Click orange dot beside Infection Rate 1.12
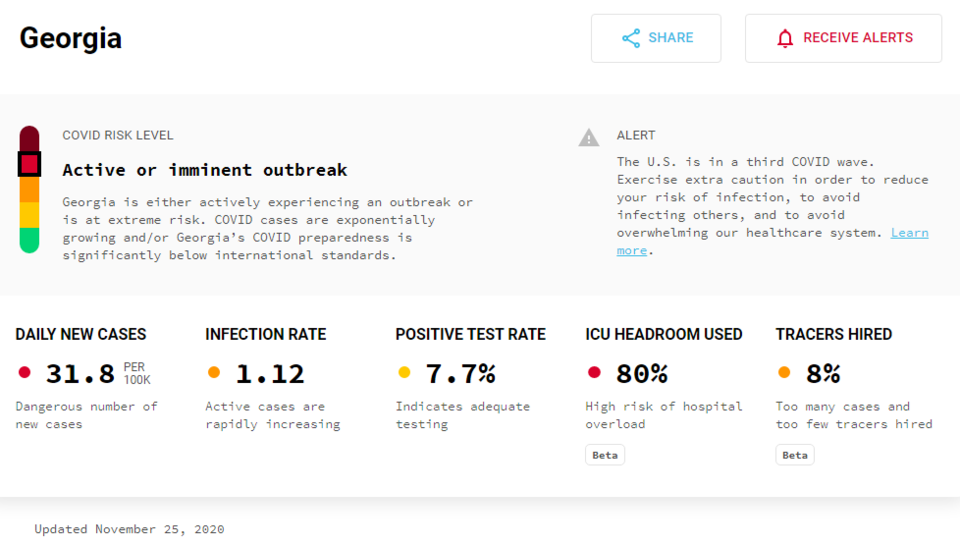This screenshot has width=960, height=546. [214, 372]
